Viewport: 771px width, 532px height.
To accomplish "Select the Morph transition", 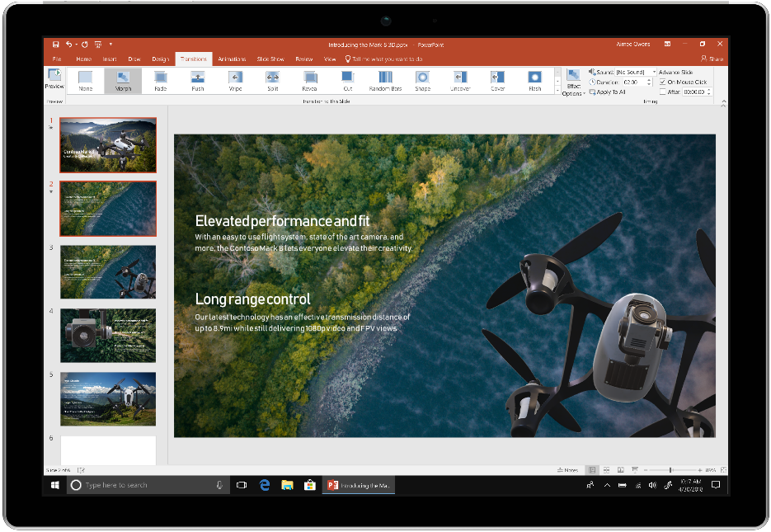I will [123, 80].
